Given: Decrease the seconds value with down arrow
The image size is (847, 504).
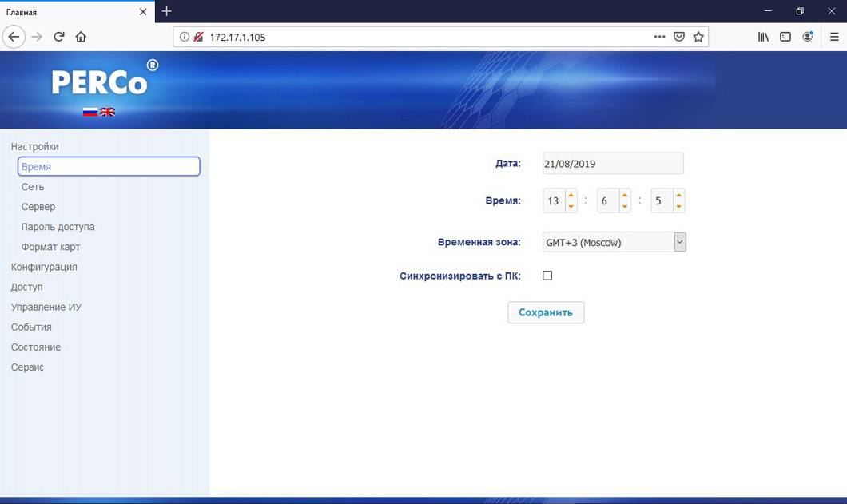Looking at the screenshot, I should (678, 207).
